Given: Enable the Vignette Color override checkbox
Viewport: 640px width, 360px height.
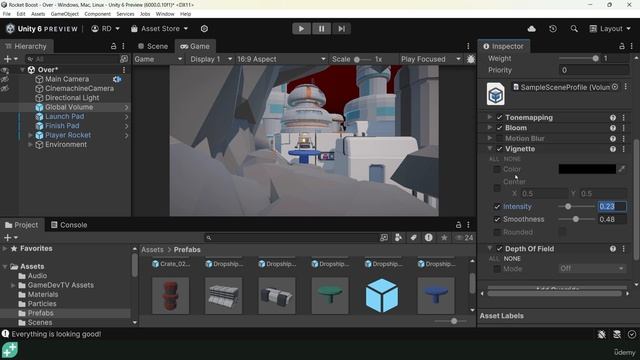Looking at the screenshot, I should (x=497, y=169).
